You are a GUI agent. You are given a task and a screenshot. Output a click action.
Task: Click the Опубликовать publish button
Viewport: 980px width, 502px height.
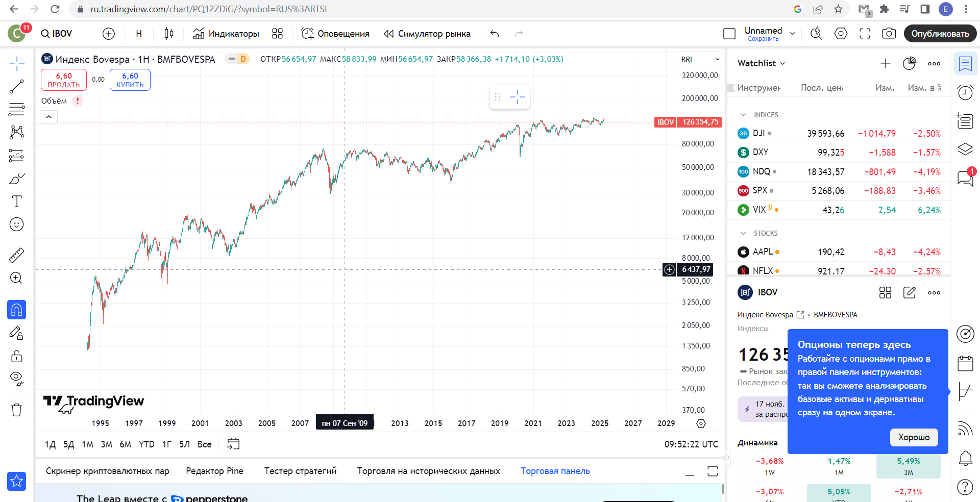pyautogui.click(x=940, y=34)
